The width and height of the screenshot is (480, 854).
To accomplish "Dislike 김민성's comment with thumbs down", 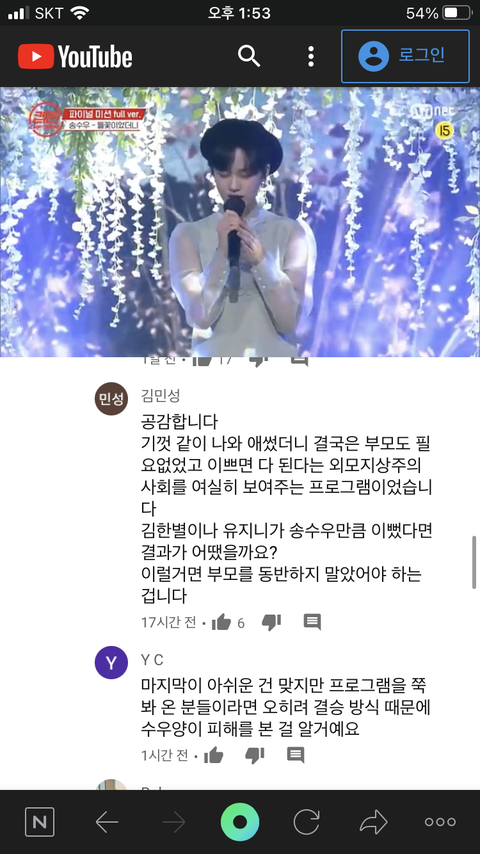I will click(x=271, y=622).
